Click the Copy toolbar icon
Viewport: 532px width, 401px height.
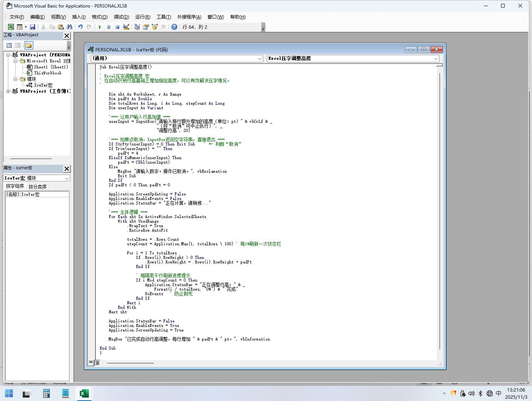pyautogui.click(x=52, y=27)
